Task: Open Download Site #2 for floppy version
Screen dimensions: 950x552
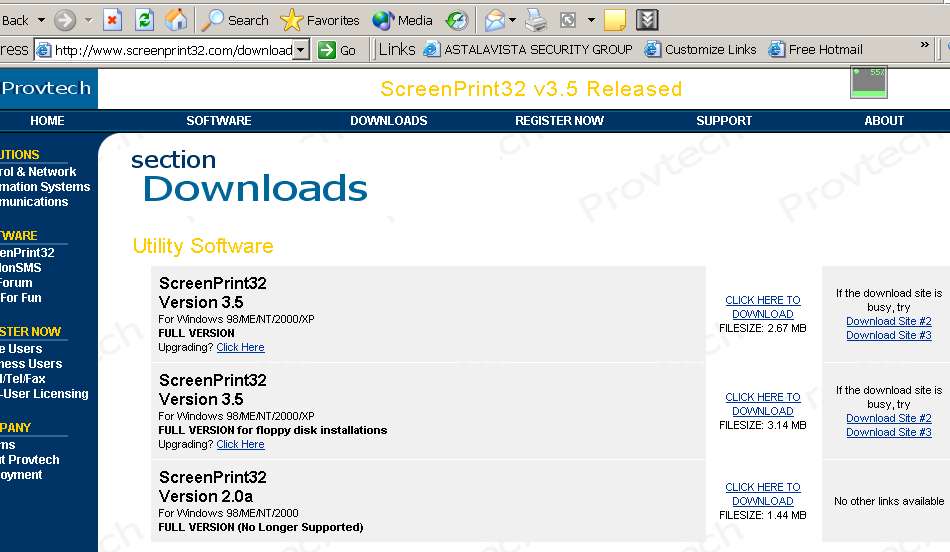Action: tap(889, 418)
